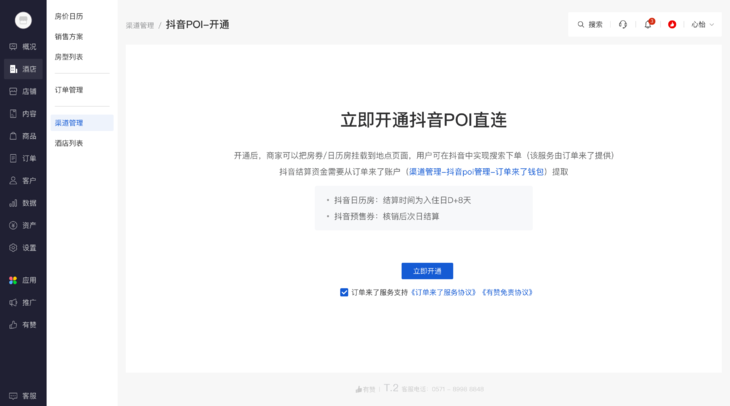Open 订单管理 in the submenu
The width and height of the screenshot is (730, 406).
tap(69, 90)
